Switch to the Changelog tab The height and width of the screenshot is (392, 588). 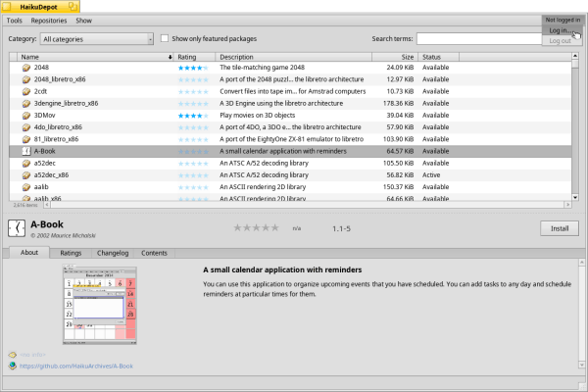tap(112, 253)
